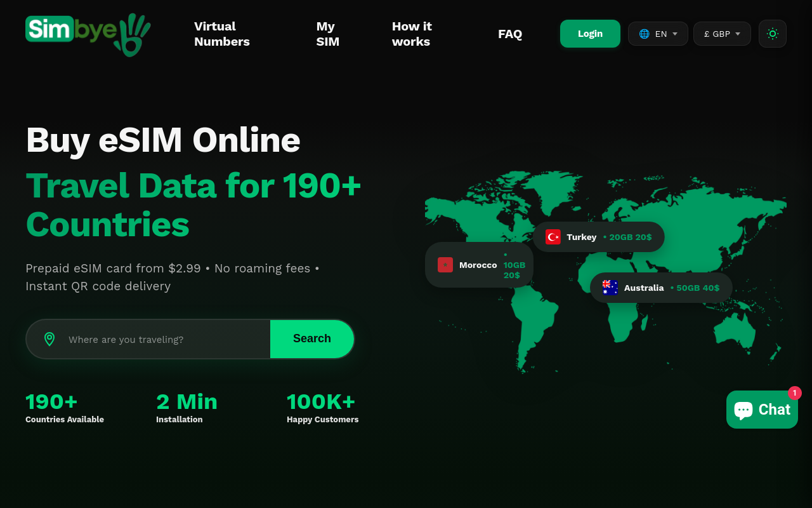
Task: Navigate to the FAQ page
Action: [510, 34]
